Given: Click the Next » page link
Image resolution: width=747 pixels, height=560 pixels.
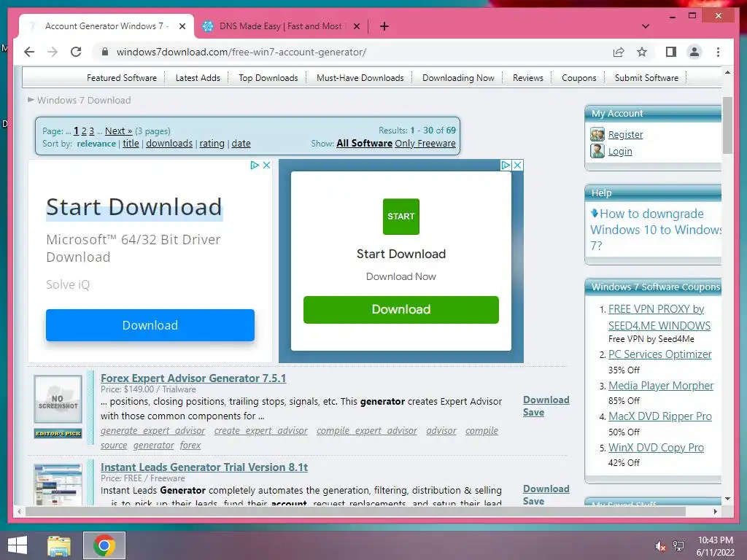Looking at the screenshot, I should point(119,131).
